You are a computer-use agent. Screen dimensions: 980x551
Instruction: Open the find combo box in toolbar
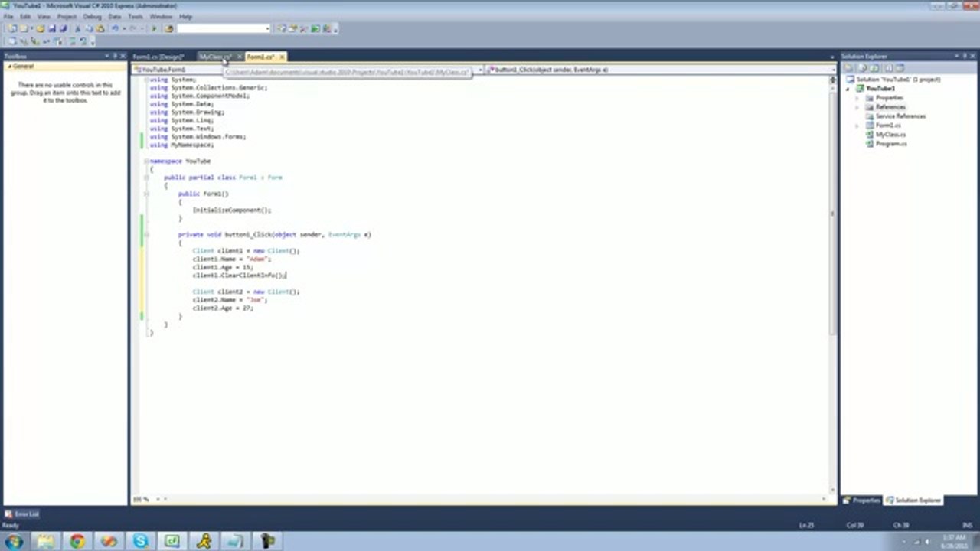[x=268, y=28]
